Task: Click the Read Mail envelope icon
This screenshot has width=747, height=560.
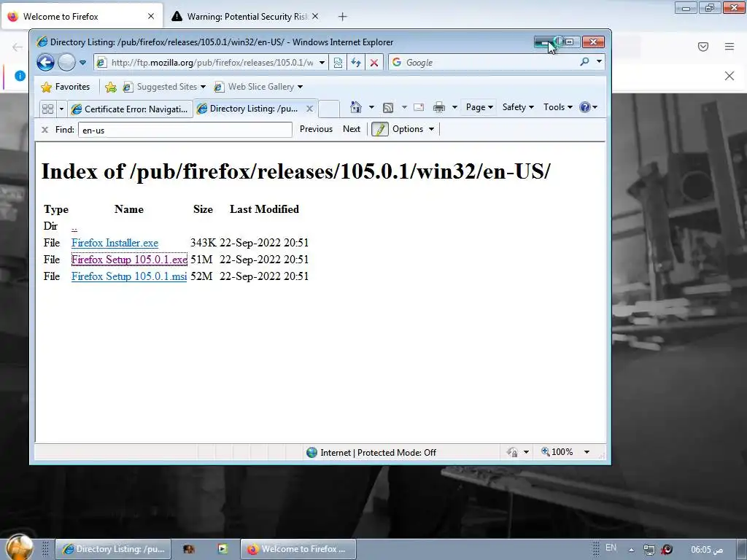Action: tap(419, 107)
